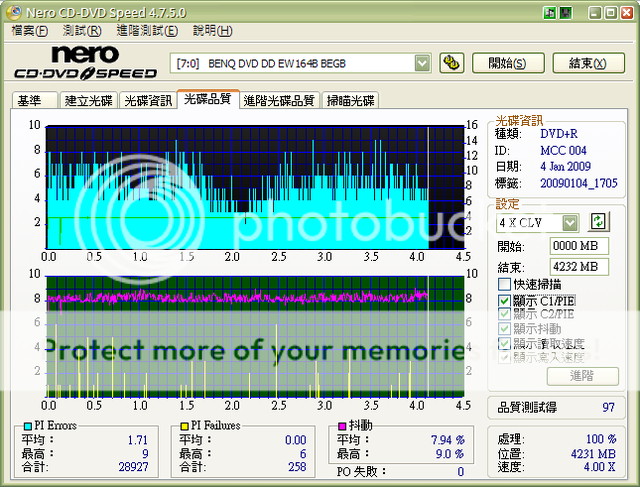Click the Nero app icon in title bar

11,11
